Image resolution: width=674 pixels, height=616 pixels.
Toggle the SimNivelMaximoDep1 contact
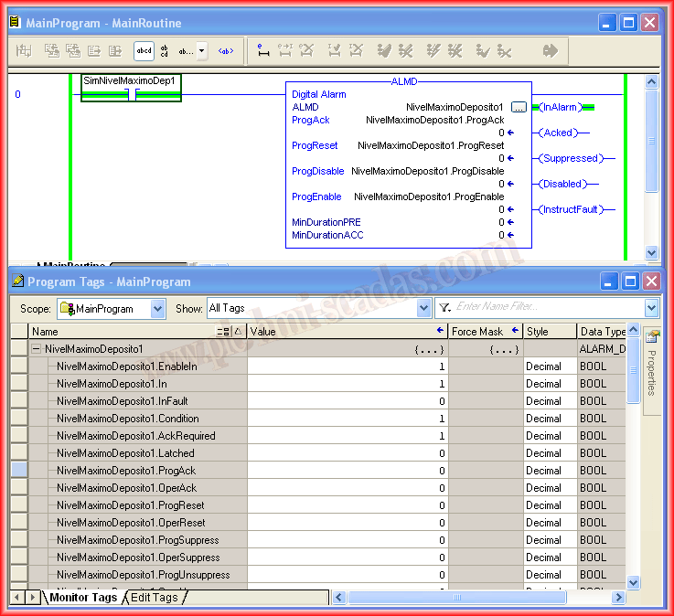(132, 94)
